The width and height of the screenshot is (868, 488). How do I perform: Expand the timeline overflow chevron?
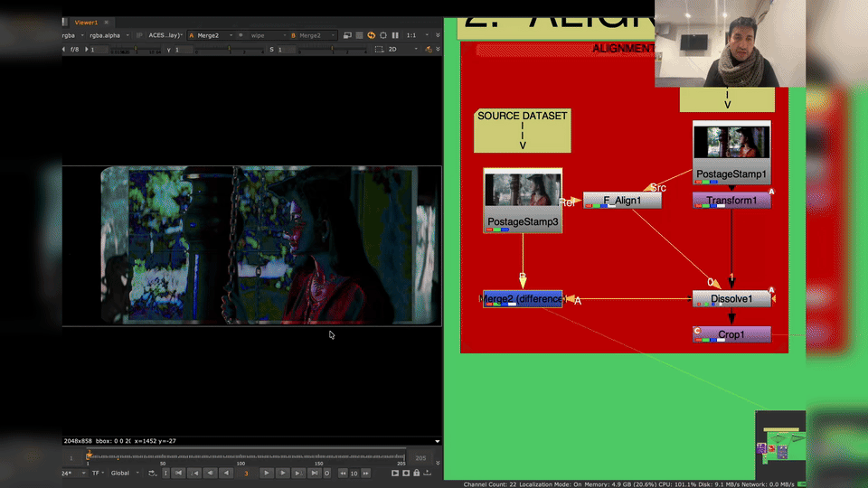(438, 463)
